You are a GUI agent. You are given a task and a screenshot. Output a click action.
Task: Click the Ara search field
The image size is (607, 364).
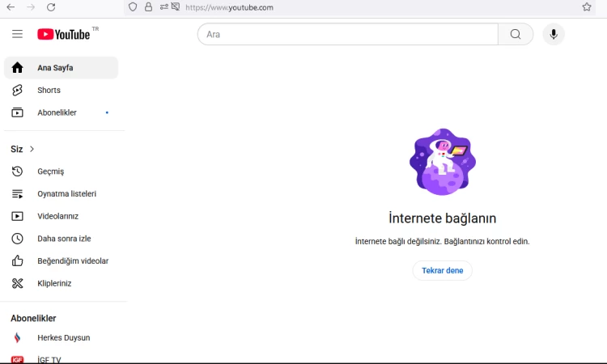348,34
